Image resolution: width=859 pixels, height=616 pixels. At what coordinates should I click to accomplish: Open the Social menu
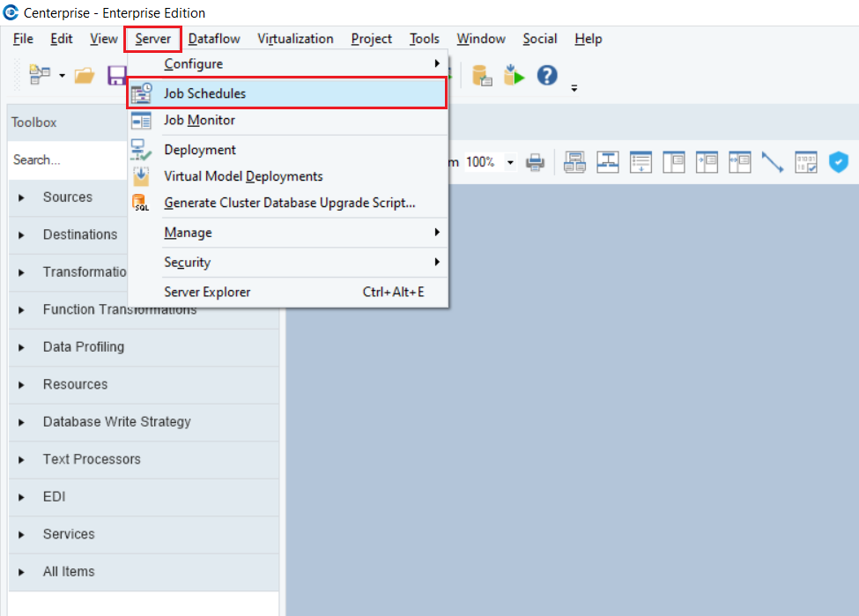pos(539,39)
